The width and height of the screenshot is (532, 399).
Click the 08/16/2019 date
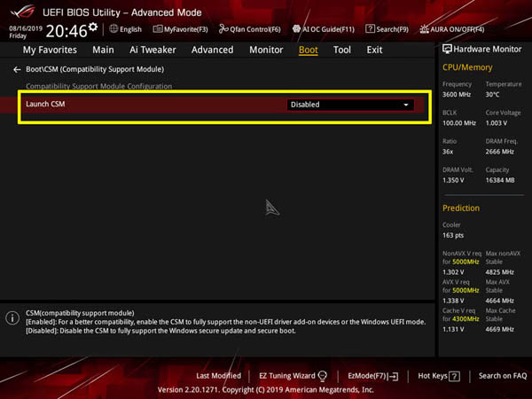(x=26, y=28)
